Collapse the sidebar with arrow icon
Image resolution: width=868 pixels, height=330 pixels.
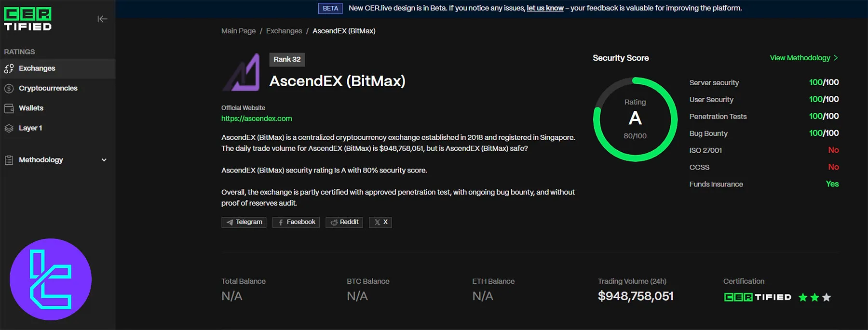pos(102,19)
